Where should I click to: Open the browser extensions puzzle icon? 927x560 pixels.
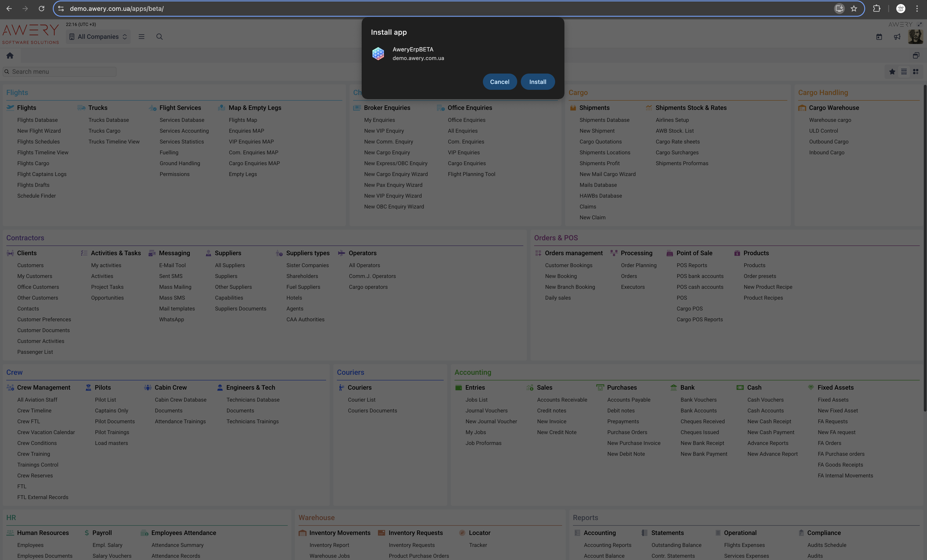click(876, 8)
